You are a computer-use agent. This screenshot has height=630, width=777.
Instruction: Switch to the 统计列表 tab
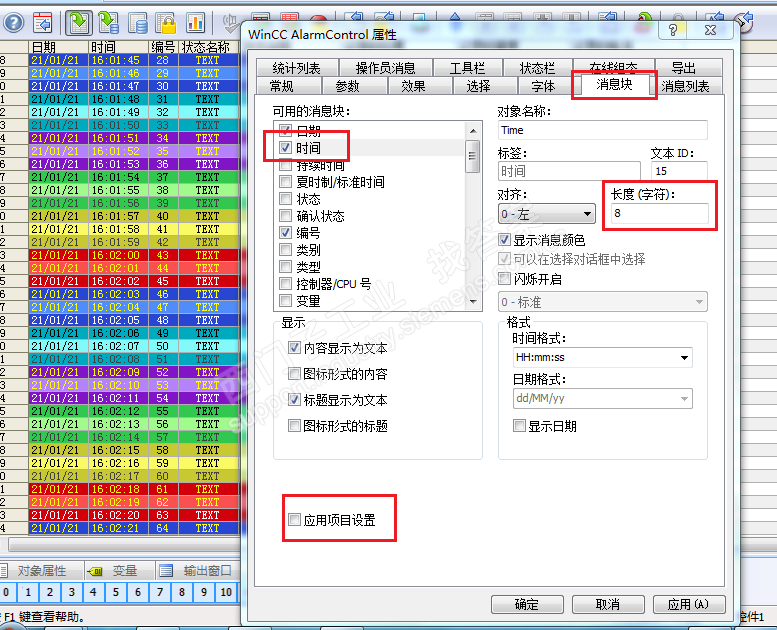click(x=296, y=68)
